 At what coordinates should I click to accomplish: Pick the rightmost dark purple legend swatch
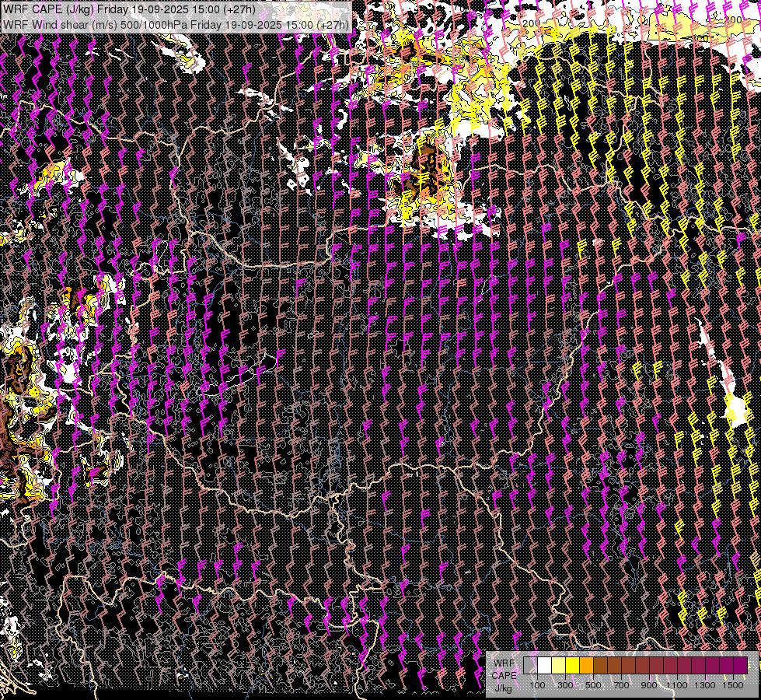pyautogui.click(x=740, y=665)
